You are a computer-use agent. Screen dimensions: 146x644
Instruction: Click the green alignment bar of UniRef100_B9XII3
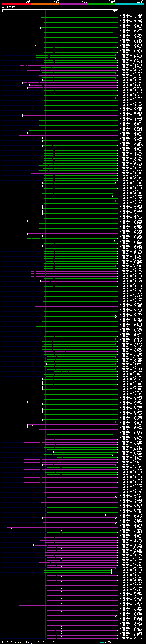tap(80, 435)
